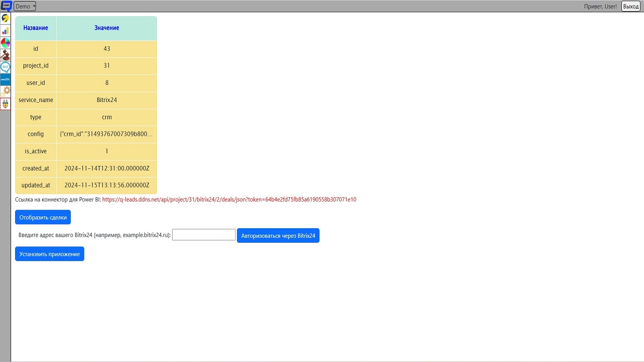Open the Power BI connector link
Viewport: 644px width, 362px height.
229,200
